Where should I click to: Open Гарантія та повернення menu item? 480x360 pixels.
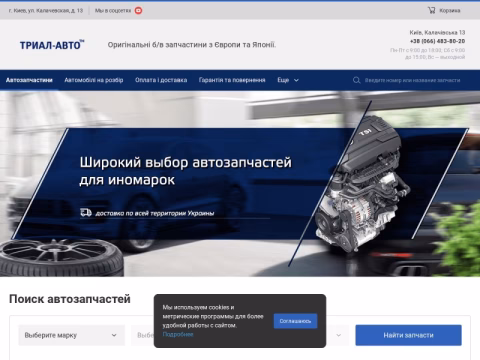point(232,80)
